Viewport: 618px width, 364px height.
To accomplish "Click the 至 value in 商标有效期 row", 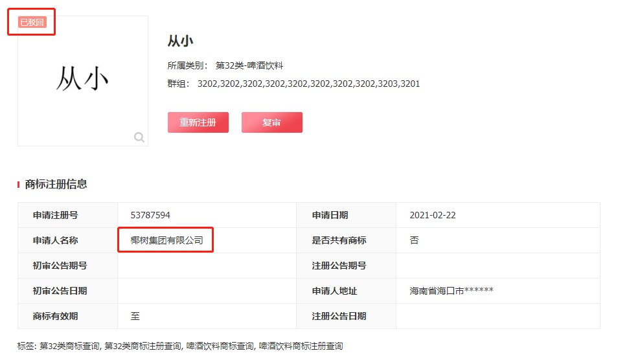I will pos(135,316).
